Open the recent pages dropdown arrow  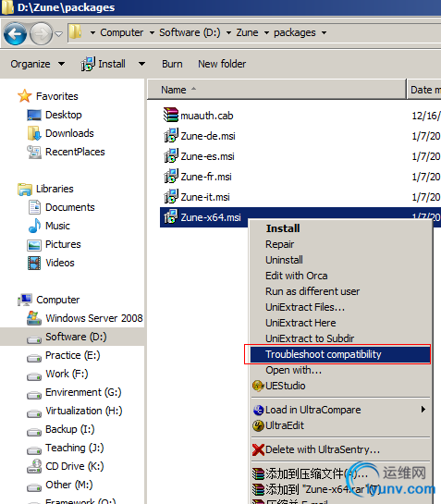(x=58, y=33)
